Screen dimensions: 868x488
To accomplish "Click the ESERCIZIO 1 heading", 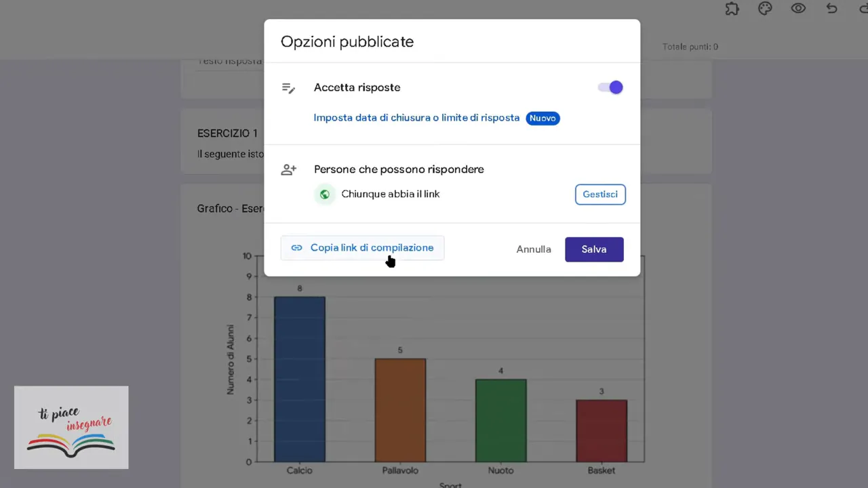I will [227, 134].
